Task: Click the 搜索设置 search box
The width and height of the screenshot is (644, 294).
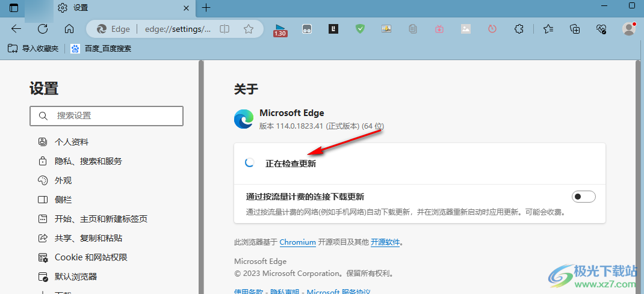Action: click(107, 116)
